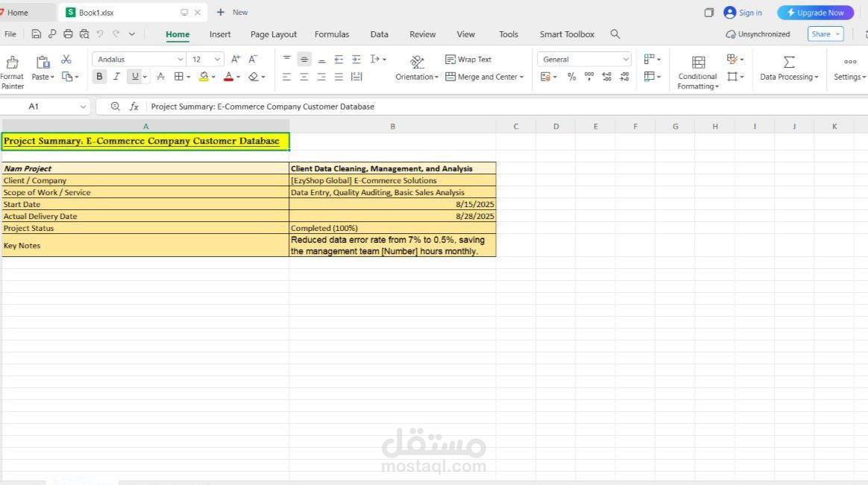868x485 pixels.
Task: Open the font size dropdown
Action: click(216, 59)
